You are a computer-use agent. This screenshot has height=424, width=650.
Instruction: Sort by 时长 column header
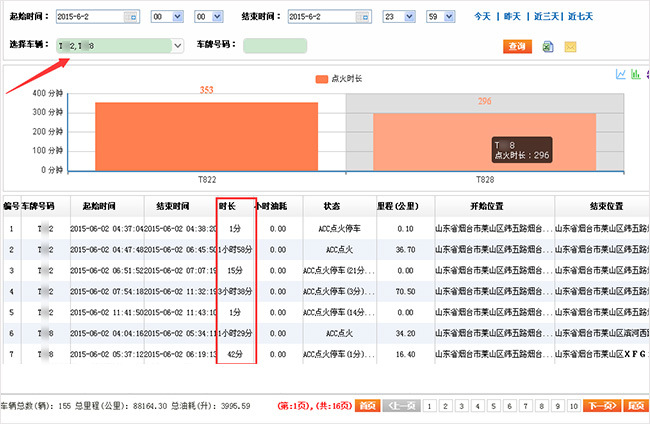coord(227,206)
